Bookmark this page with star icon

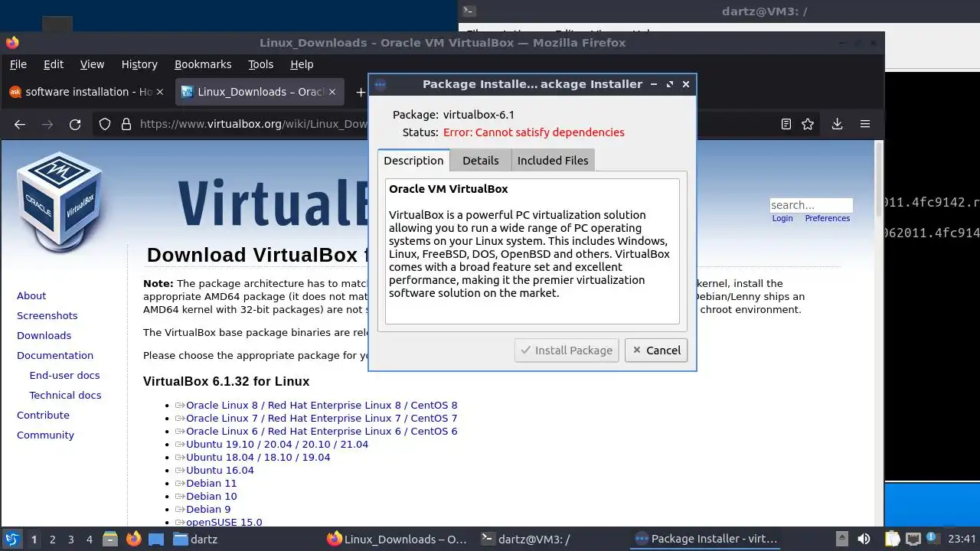click(x=808, y=124)
